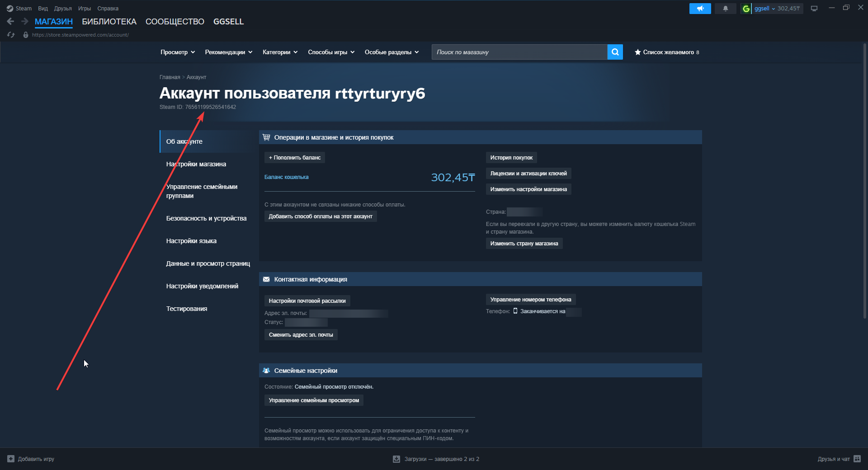
Task: Click the Баланс кошелька link
Action: pos(287,177)
